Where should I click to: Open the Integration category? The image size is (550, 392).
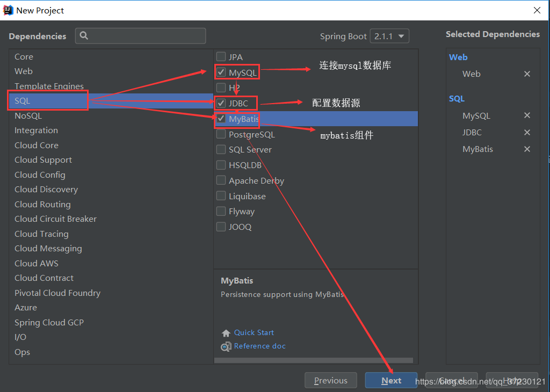pos(111,130)
